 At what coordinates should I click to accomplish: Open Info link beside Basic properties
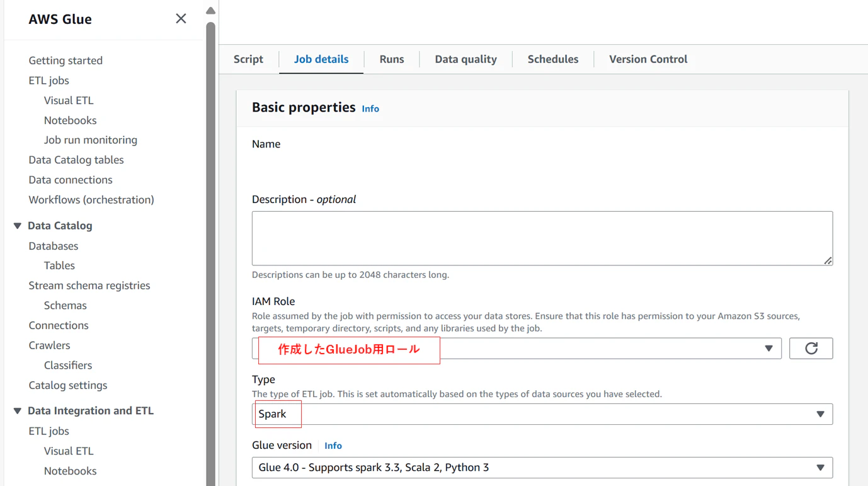point(370,109)
